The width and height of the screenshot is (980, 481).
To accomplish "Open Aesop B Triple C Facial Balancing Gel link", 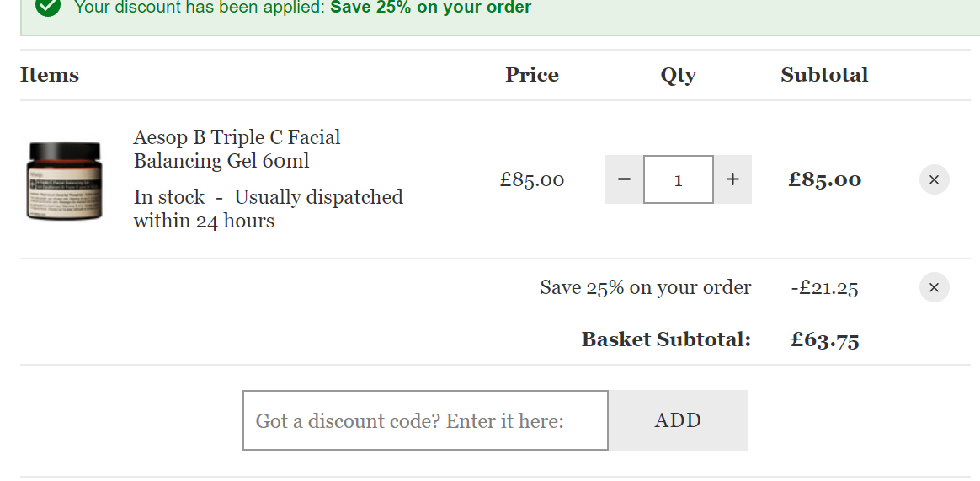I will pyautogui.click(x=237, y=149).
